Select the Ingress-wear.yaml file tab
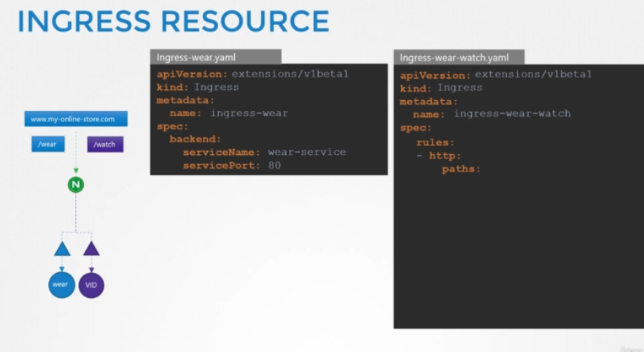 click(x=216, y=57)
